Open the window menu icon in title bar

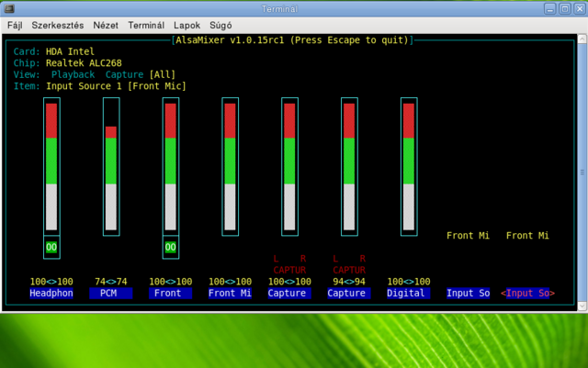pos(7,7)
